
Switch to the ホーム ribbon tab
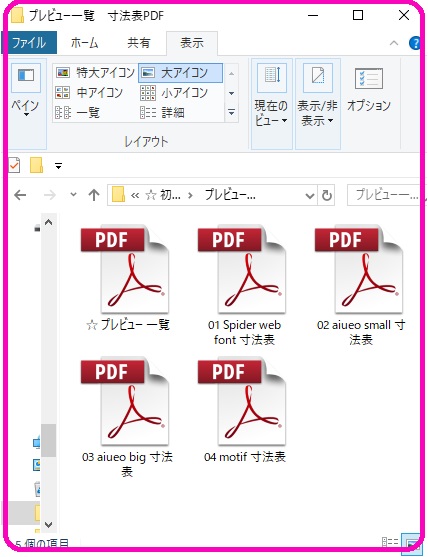(84, 43)
